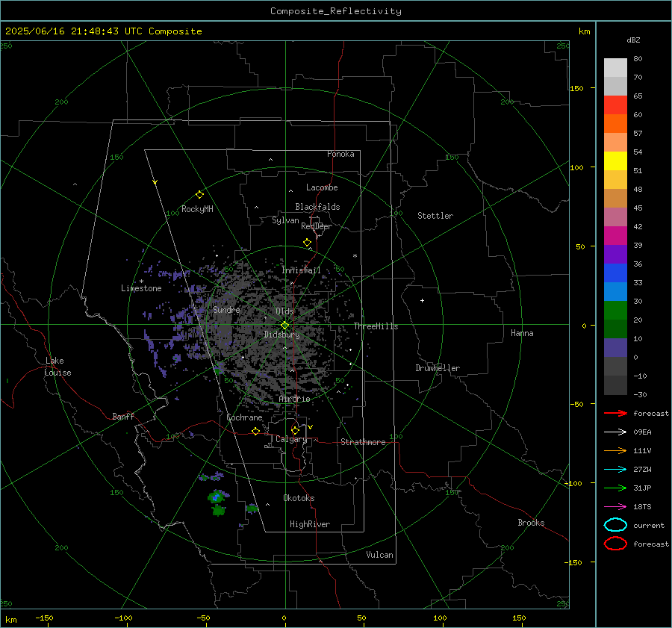Click the Strathmore label

point(363,442)
